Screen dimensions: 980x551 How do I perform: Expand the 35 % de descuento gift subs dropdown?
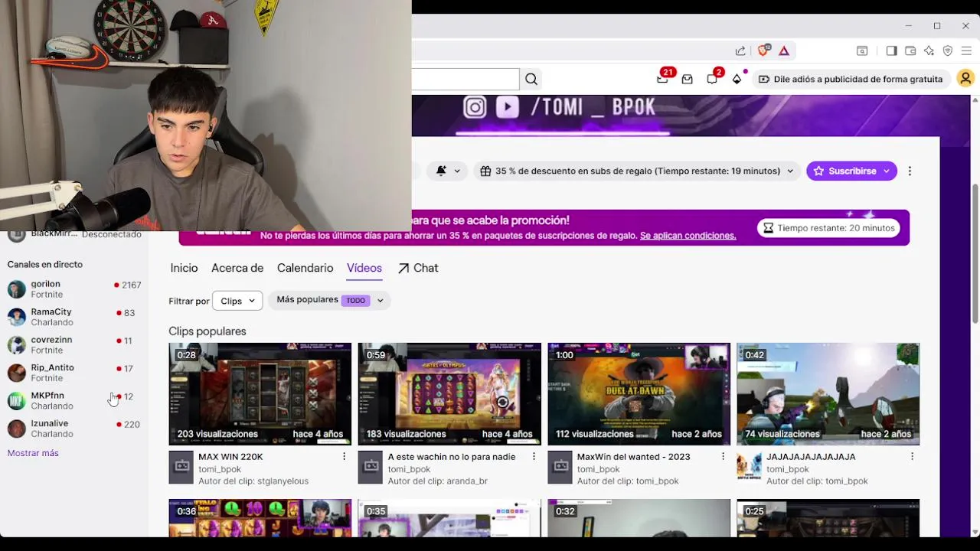pyautogui.click(x=637, y=171)
